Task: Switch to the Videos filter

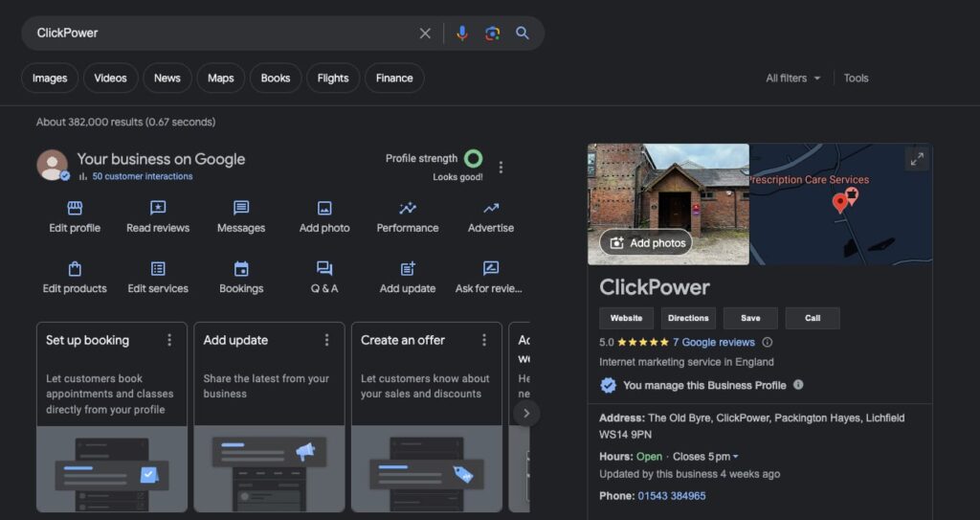Action: tap(111, 79)
